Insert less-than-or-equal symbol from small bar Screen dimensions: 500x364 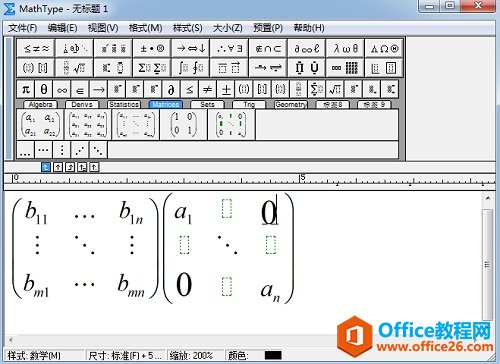189,89
